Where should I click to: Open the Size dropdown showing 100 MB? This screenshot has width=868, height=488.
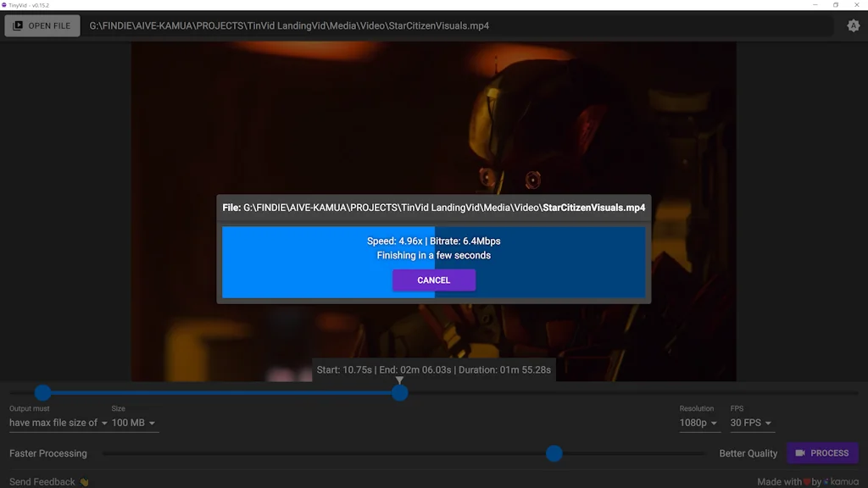(x=131, y=423)
